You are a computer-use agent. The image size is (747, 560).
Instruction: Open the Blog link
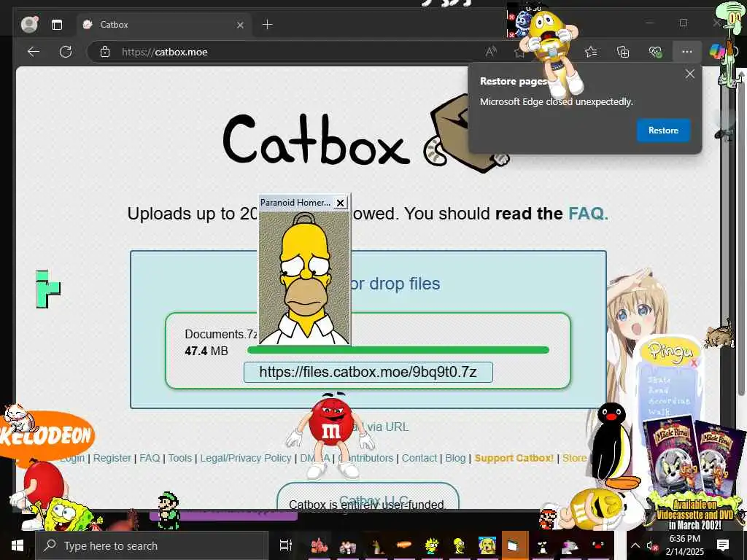pyautogui.click(x=455, y=458)
